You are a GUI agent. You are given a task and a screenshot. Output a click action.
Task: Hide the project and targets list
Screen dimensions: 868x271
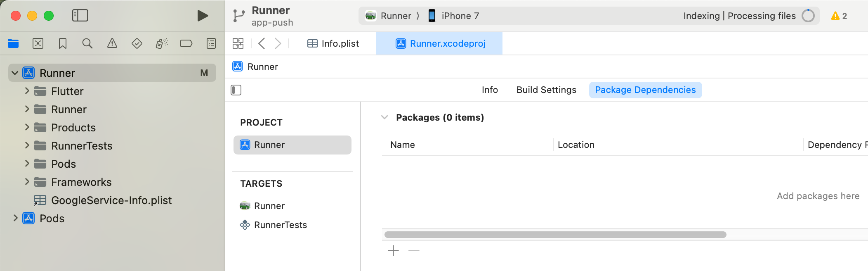point(236,90)
